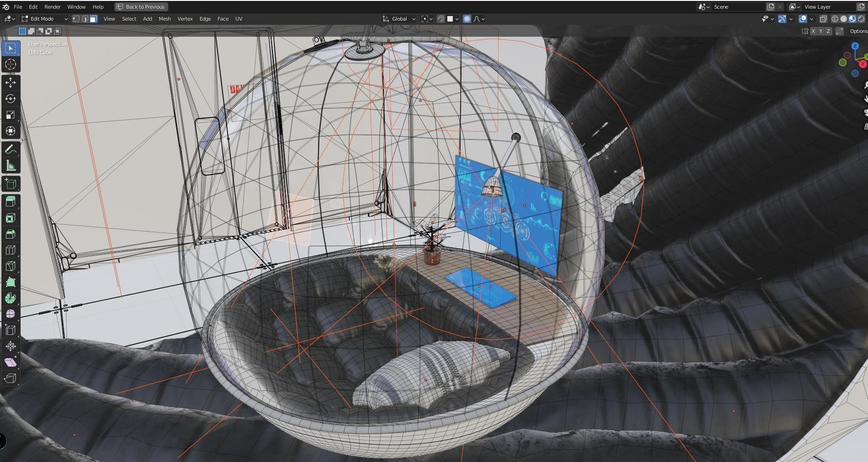Choose the Extrude Region tool
The height and width of the screenshot is (462, 868).
tap(11, 202)
